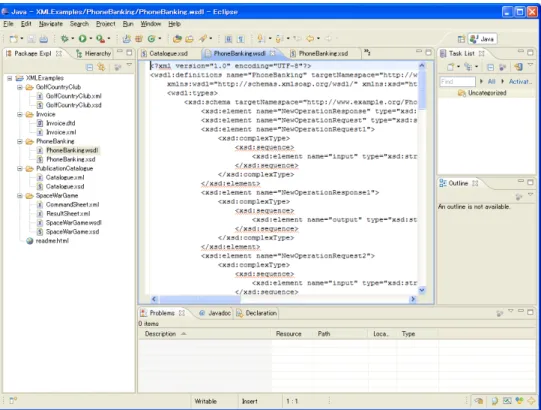
Task: Click the status bar icon at far left
Action: [x=13, y=401]
